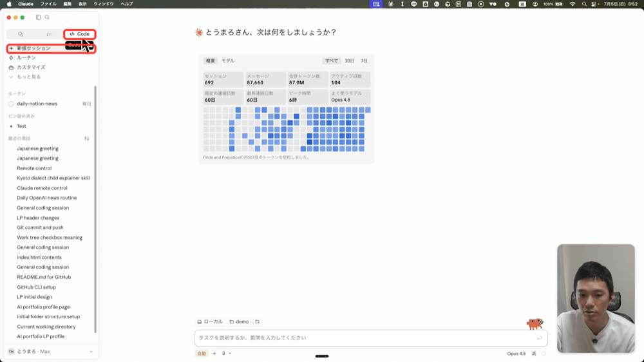644x362 pixels.
Task: Open the Apple menu
Action: click(x=9, y=4)
